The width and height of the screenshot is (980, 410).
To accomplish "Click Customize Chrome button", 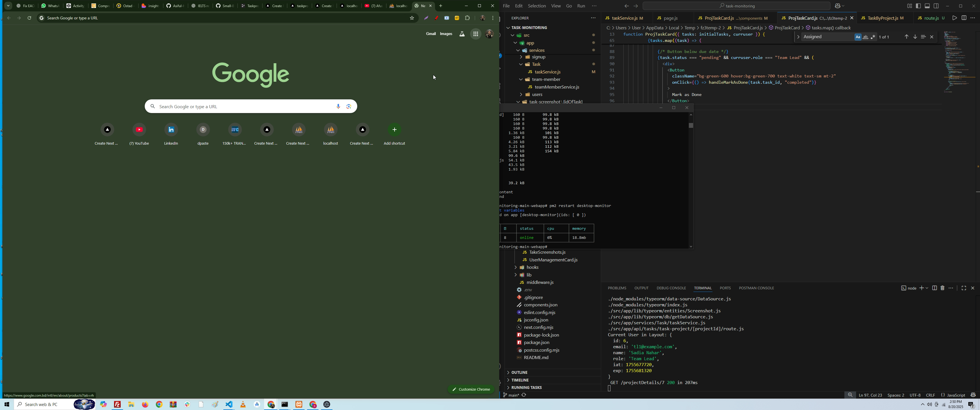I will tap(471, 389).
